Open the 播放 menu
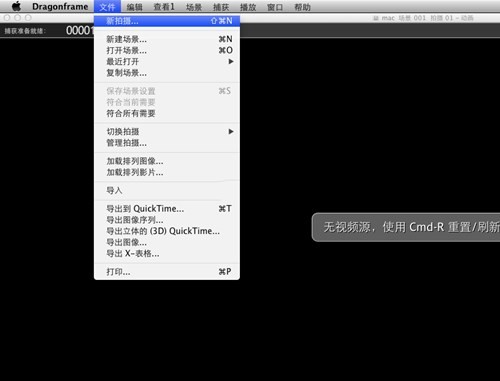500x381 pixels. point(248,7)
